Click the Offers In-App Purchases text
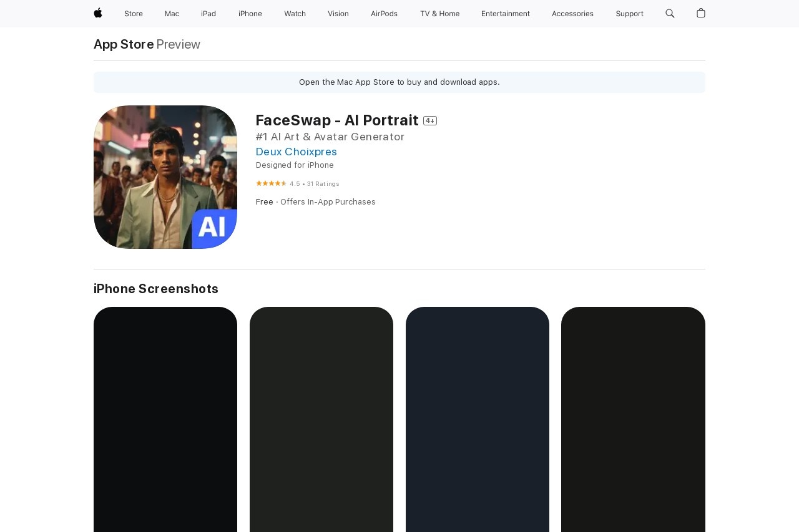This screenshot has width=799, height=532. point(328,202)
